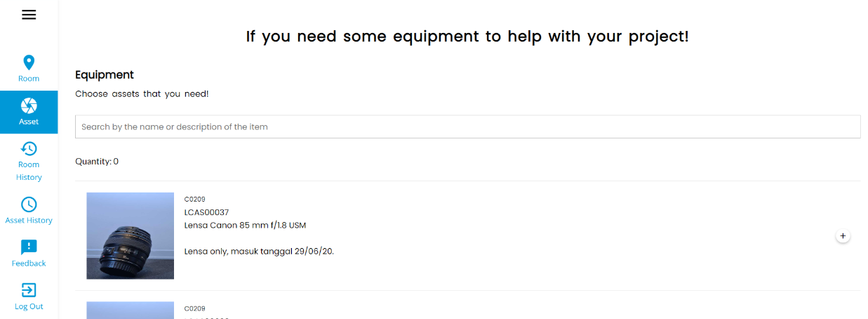Select the "Room" text label in sidebar

point(29,79)
